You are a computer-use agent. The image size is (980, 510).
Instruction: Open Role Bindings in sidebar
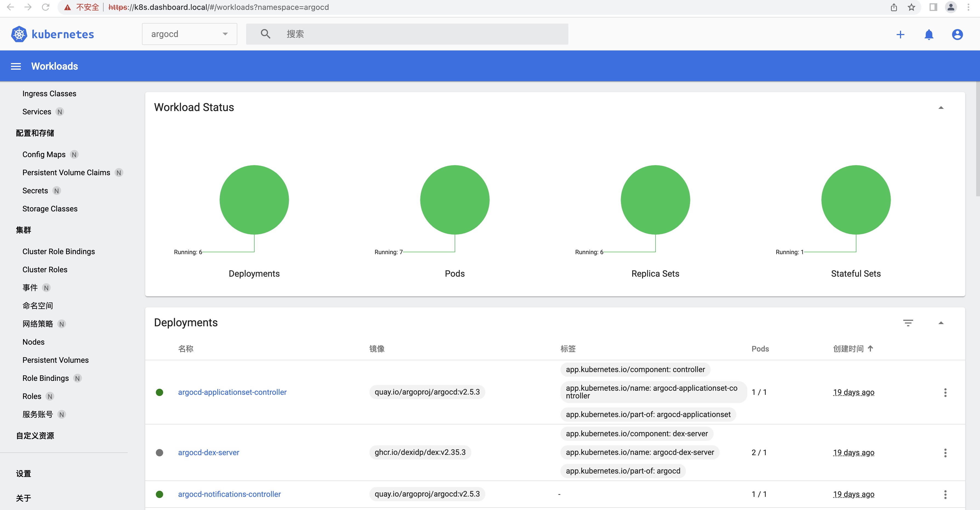(x=46, y=378)
